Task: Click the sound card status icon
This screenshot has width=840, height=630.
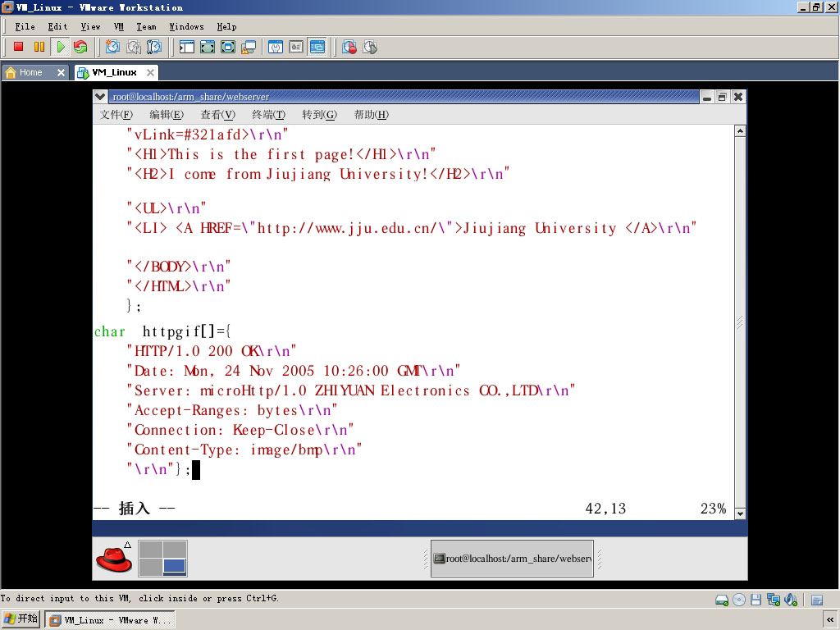Action: [x=790, y=600]
